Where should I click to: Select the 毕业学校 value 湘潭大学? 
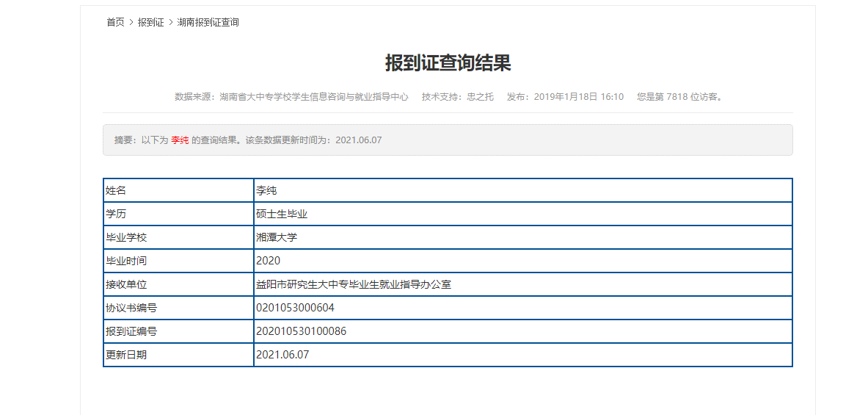[x=277, y=237]
